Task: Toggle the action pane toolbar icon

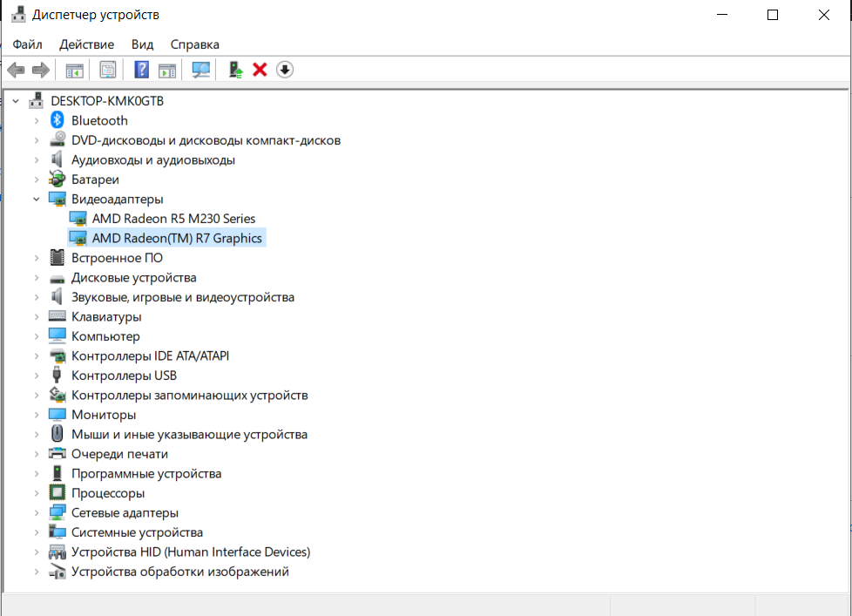Action: 167,70
